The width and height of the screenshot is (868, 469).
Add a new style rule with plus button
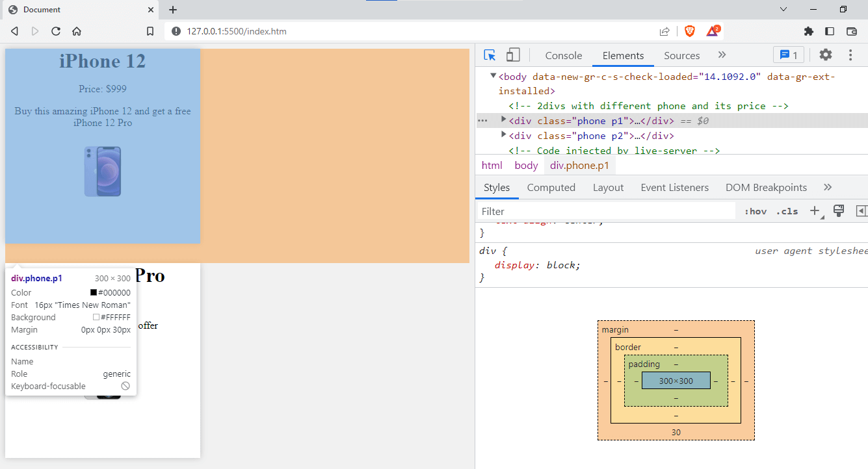(815, 211)
